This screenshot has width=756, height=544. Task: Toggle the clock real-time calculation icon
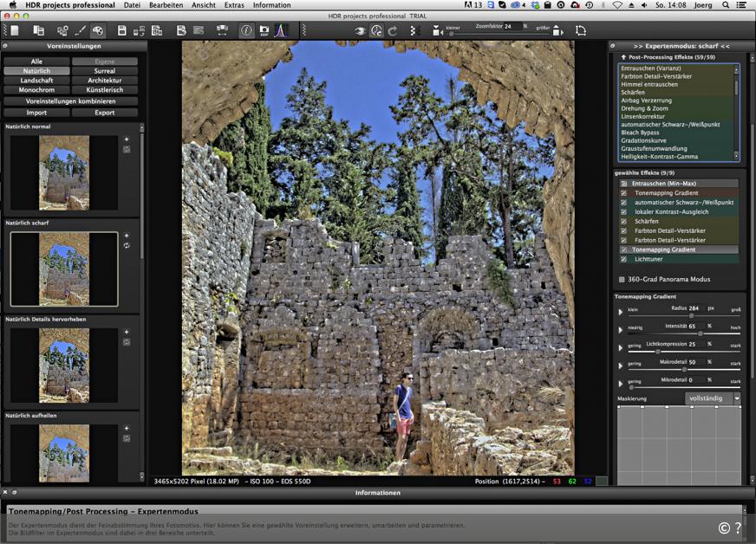click(x=376, y=31)
